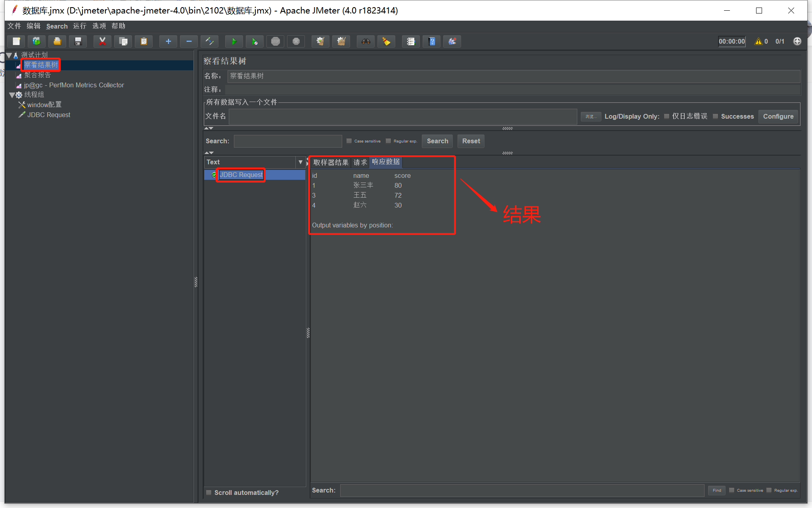Image resolution: width=812 pixels, height=508 pixels.
Task: Click the green Start test button
Action: pyautogui.click(x=234, y=41)
